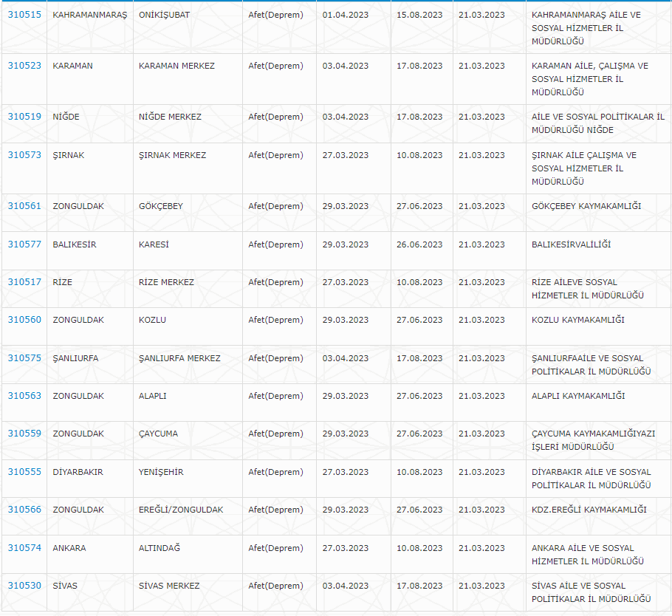Click the 310523 record ID link
The width and height of the screenshot is (672, 616).
(24, 66)
